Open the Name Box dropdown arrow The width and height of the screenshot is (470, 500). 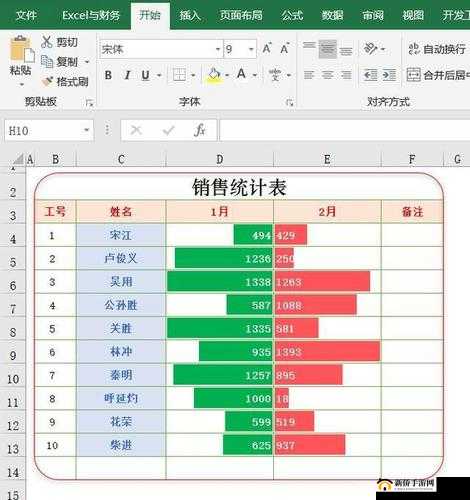point(87,130)
